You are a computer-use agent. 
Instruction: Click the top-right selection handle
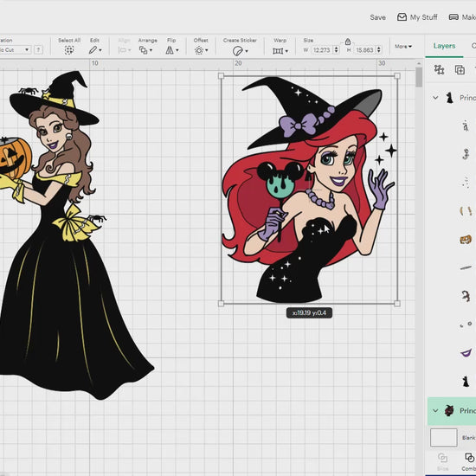tap(397, 76)
